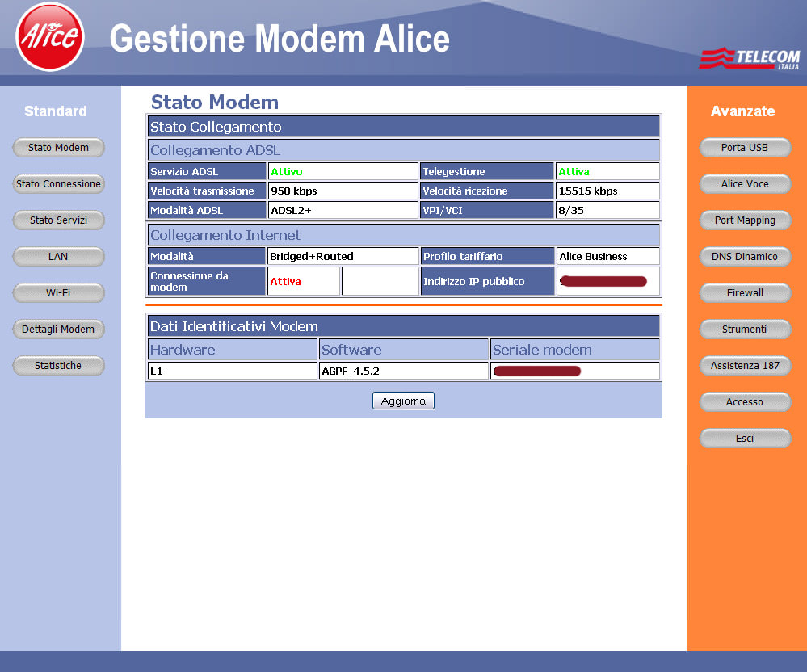The image size is (807, 672).
Task: Click the red Attiva connection status
Action: coord(286,281)
